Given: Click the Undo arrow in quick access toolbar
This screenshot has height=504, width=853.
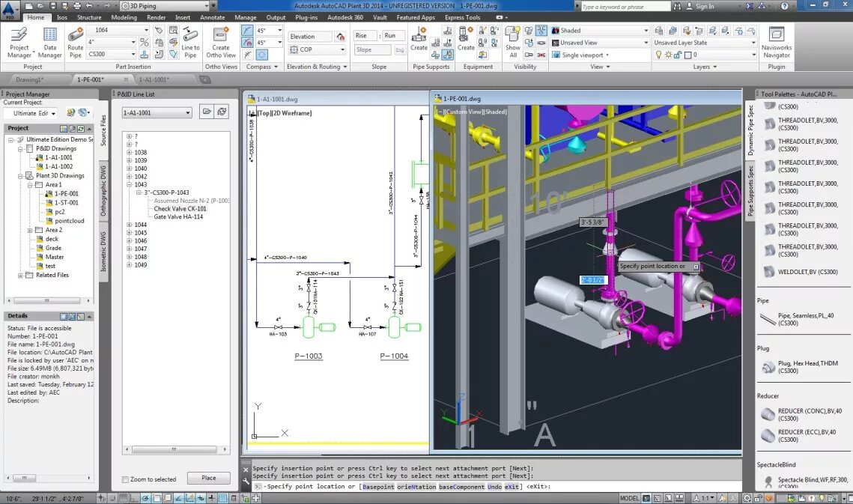Looking at the screenshot, I should click(x=88, y=6).
